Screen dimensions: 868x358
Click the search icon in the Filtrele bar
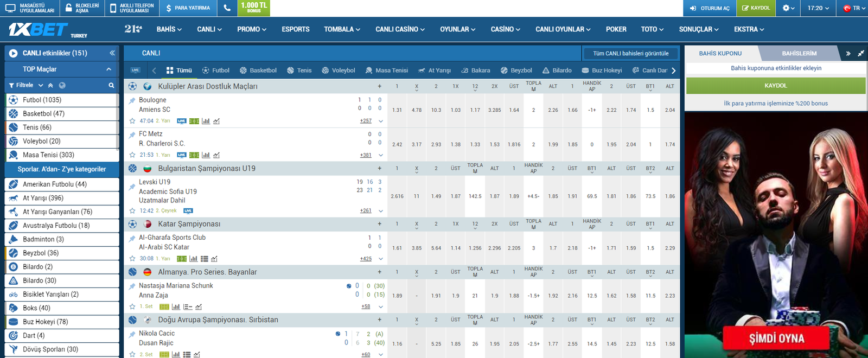tap(111, 85)
